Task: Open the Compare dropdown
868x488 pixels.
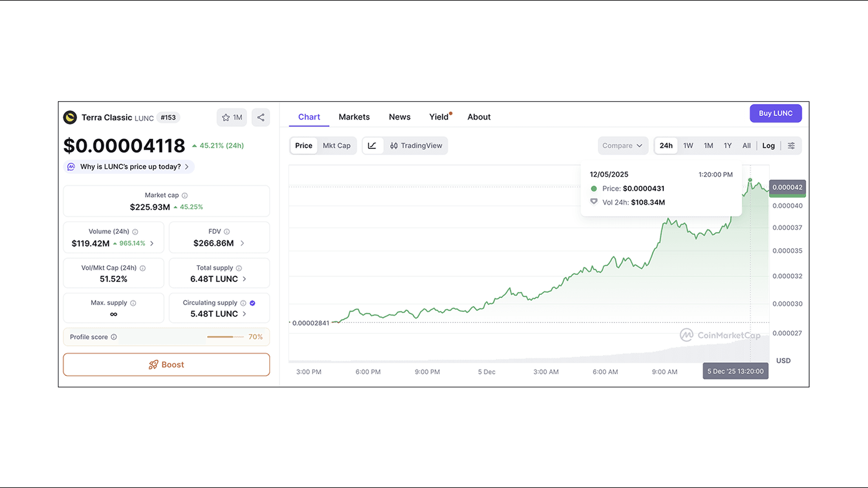Action: (623, 145)
